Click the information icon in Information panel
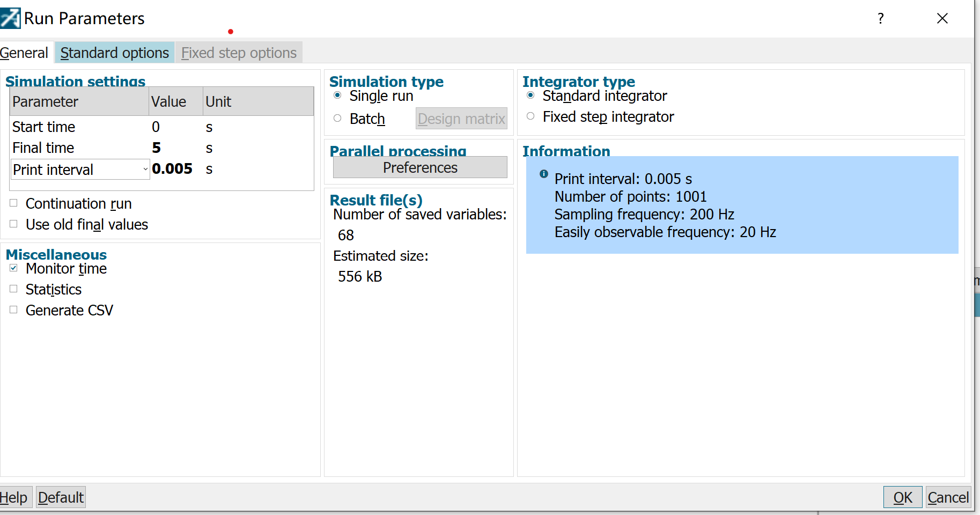Screen dimensions: 980x515 [544, 174]
